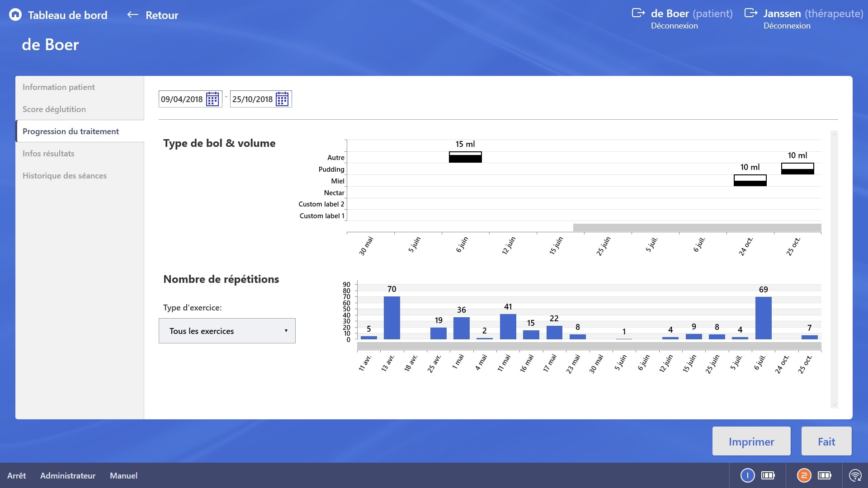Click the Pudding label on the bolus axis

coord(331,169)
